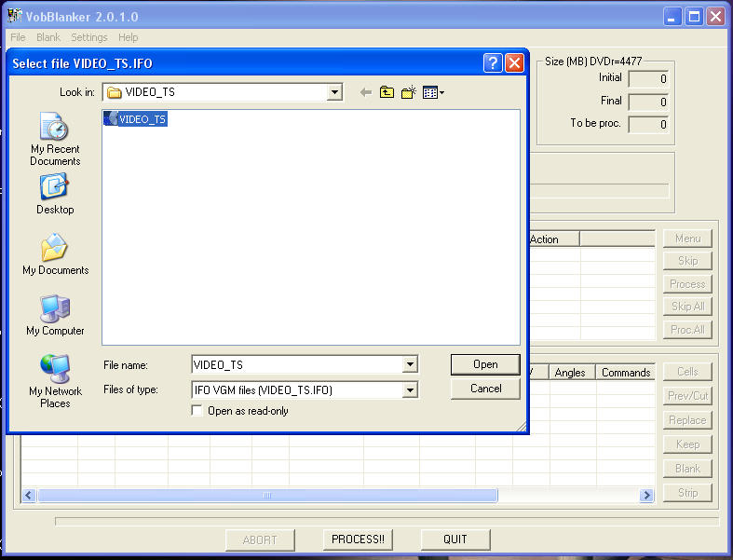733x560 pixels.
Task: Click the dialog help question-mark button
Action: 493,62
